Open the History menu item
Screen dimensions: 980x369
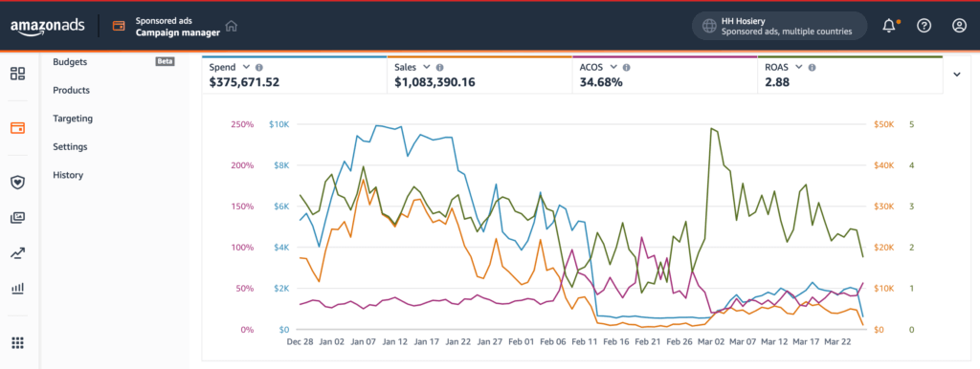(68, 175)
